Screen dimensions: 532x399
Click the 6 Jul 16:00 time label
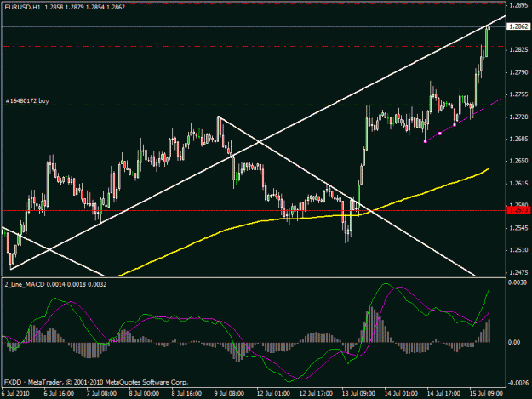click(x=59, y=394)
